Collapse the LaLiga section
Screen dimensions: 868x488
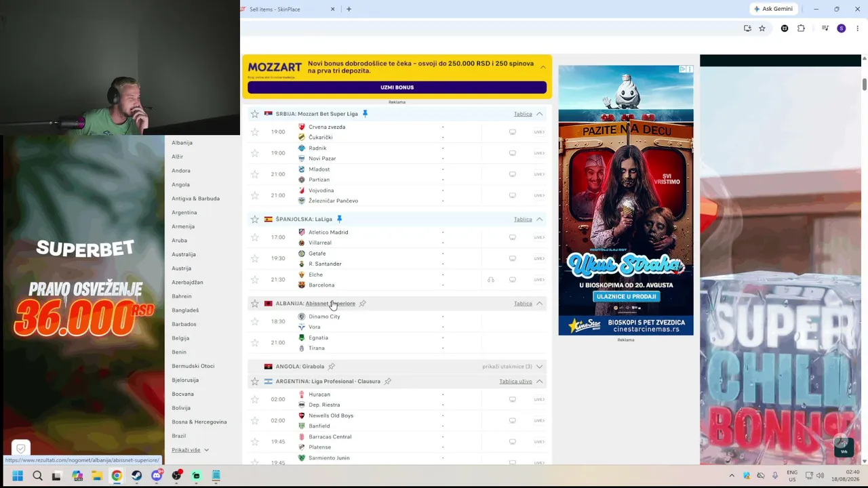coord(540,219)
